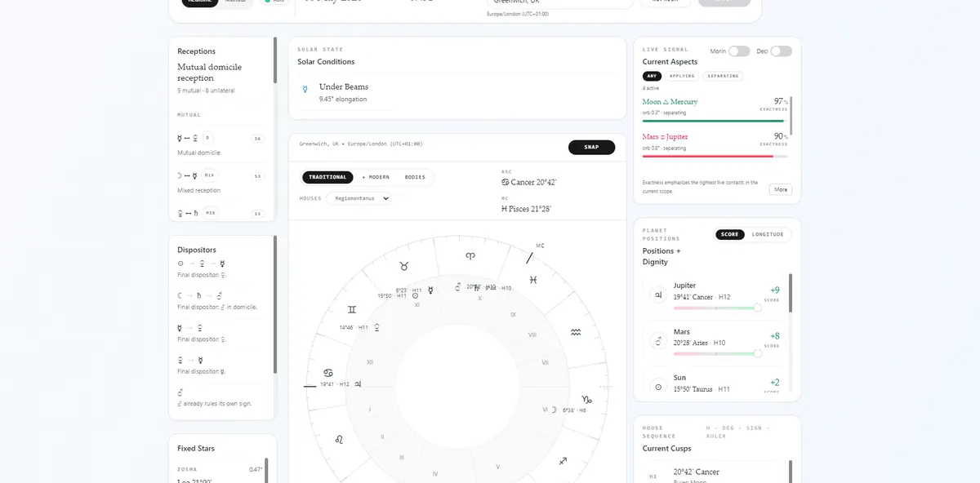Click the Mars icon in Positions list
980x483 pixels.
coord(658,341)
